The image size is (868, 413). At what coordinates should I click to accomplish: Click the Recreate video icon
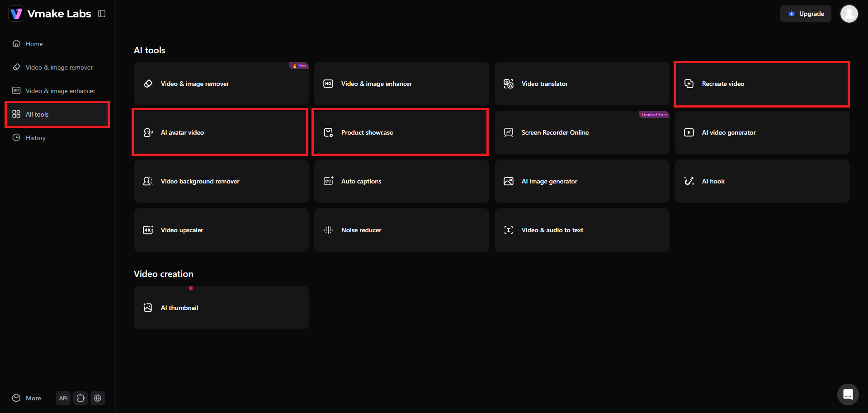[x=689, y=84]
